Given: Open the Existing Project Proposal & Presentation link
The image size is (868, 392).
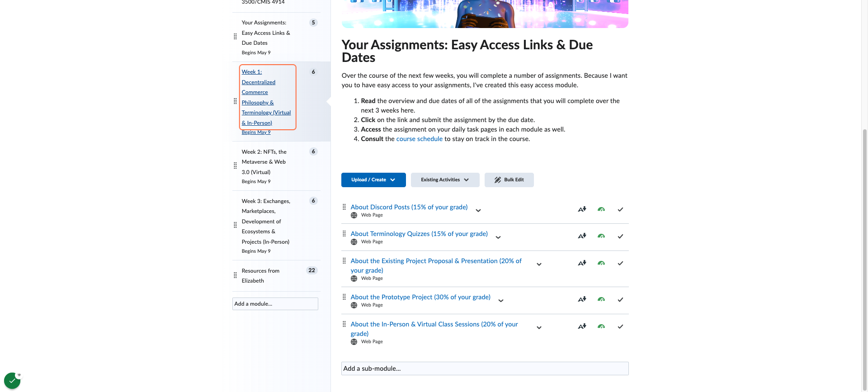Looking at the screenshot, I should [x=436, y=265].
